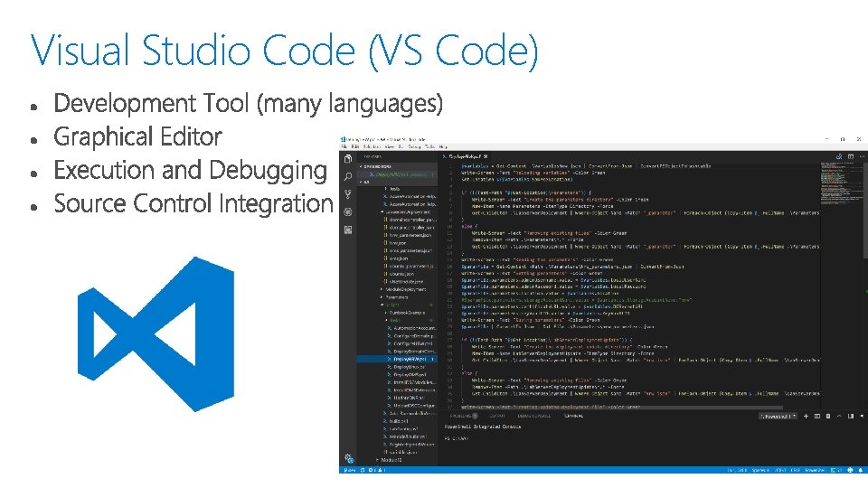Viewport: 868px width, 488px height.
Task: Open the PowerShell terminal selector dropdown
Action: coord(778,416)
